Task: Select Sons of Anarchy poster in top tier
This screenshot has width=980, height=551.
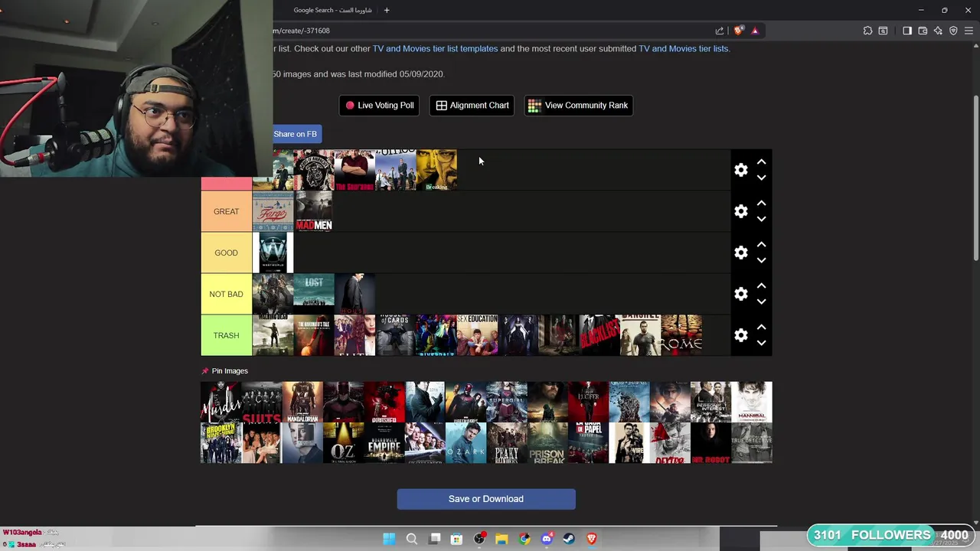Action: tap(314, 170)
